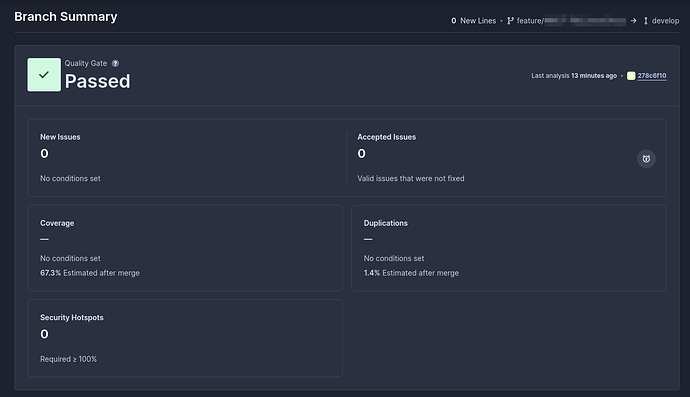Viewport: 690px width, 397px height.
Task: Click the yellow commit avatar square
Action: pyautogui.click(x=631, y=76)
